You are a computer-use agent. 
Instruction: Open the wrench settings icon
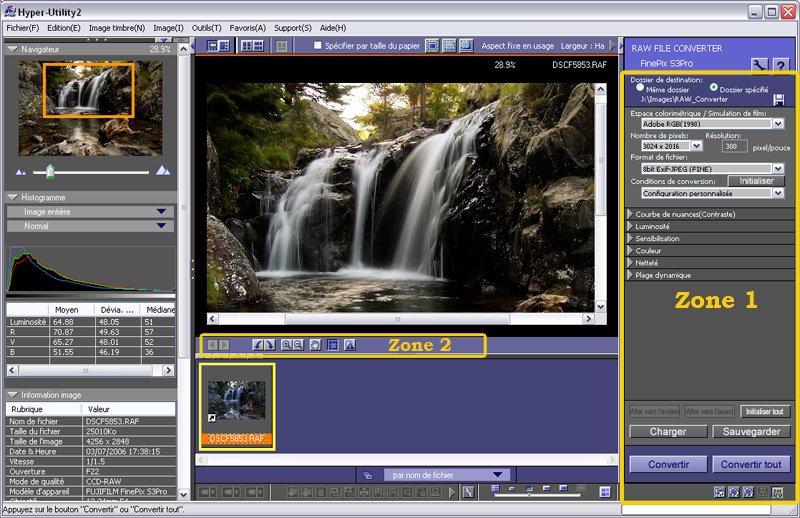click(758, 65)
